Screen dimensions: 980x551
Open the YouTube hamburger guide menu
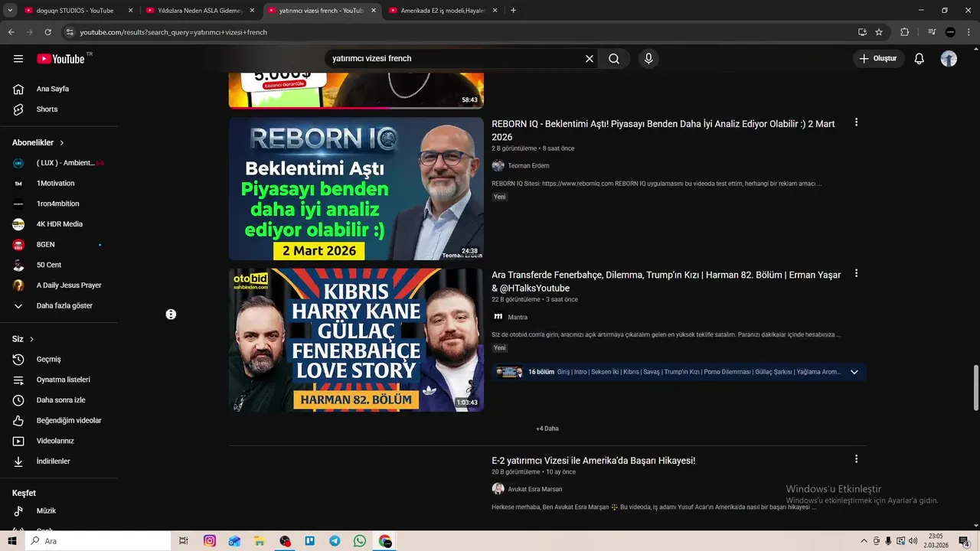click(18, 59)
